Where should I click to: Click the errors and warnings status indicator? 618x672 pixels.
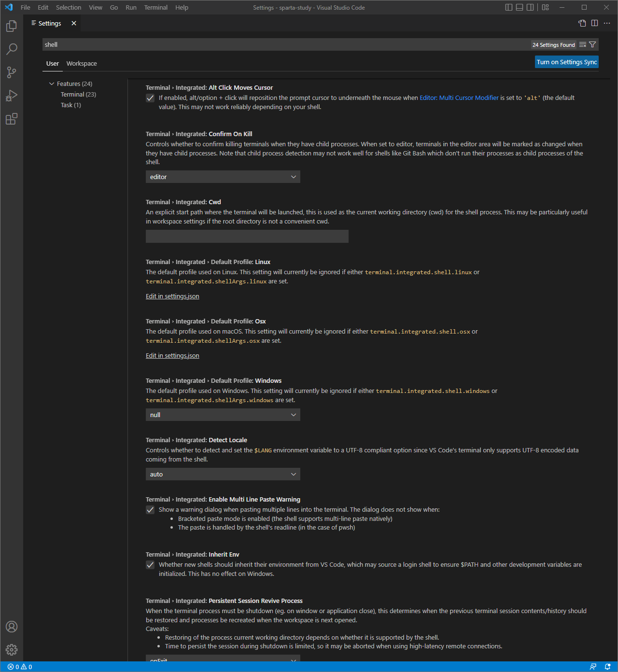pos(20,667)
